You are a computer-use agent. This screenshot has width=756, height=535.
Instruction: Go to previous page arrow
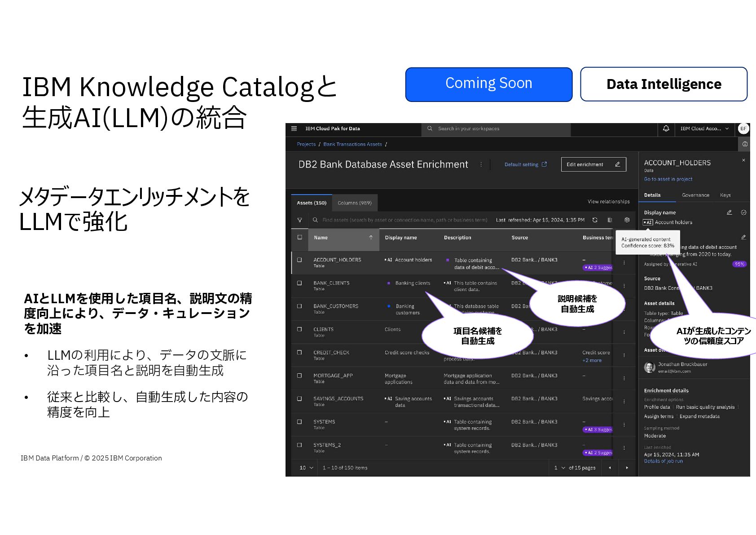click(610, 468)
